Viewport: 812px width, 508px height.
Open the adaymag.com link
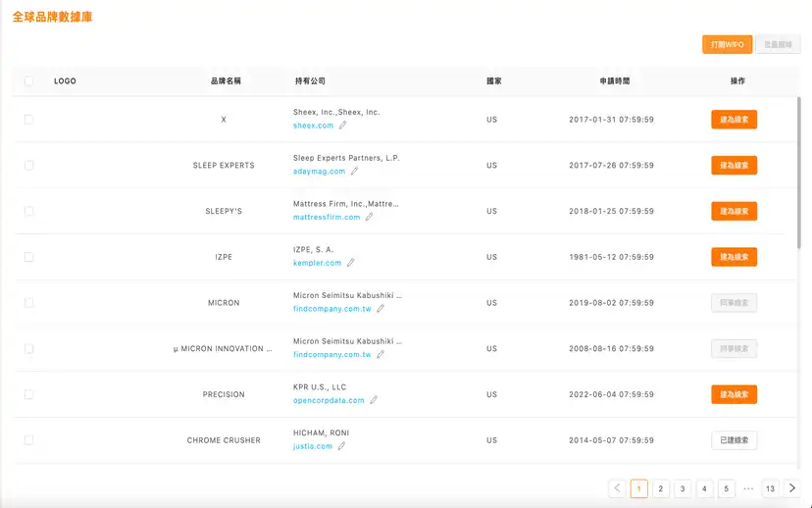click(x=319, y=172)
